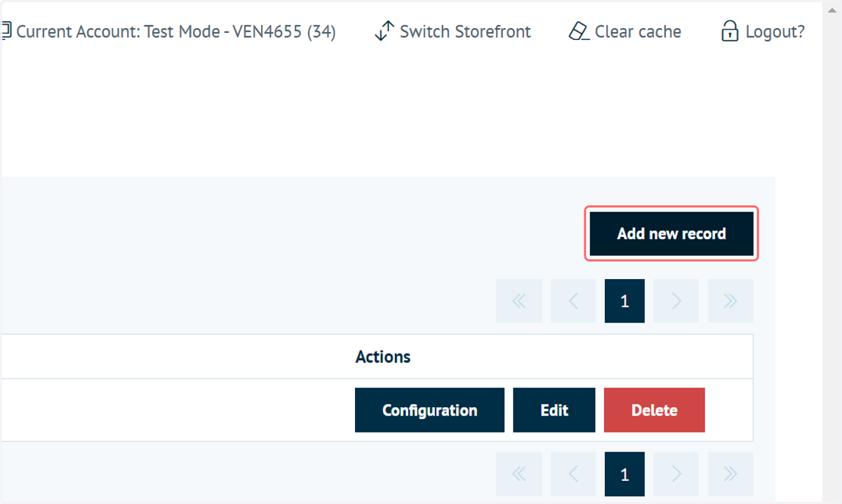Open Configuration for the record
Viewport: 842px width, 504px height.
(429, 410)
